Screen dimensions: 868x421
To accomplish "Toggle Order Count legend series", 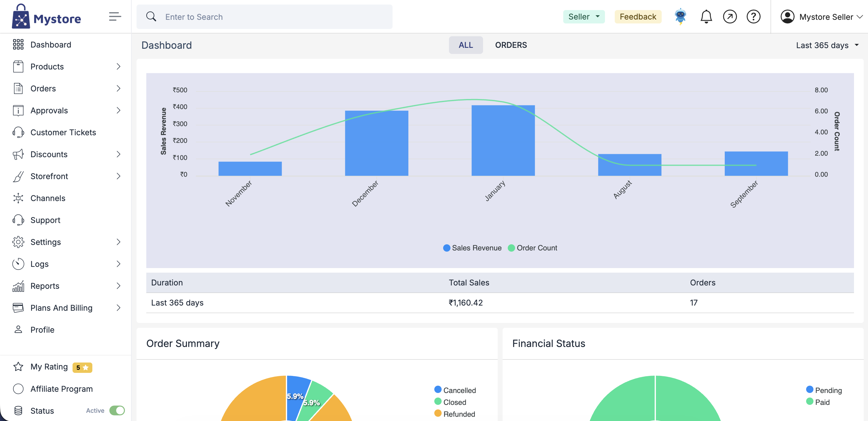I will point(532,248).
